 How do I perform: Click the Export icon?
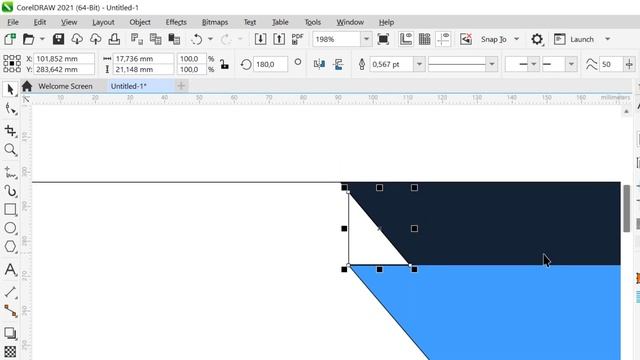pyautogui.click(x=279, y=39)
